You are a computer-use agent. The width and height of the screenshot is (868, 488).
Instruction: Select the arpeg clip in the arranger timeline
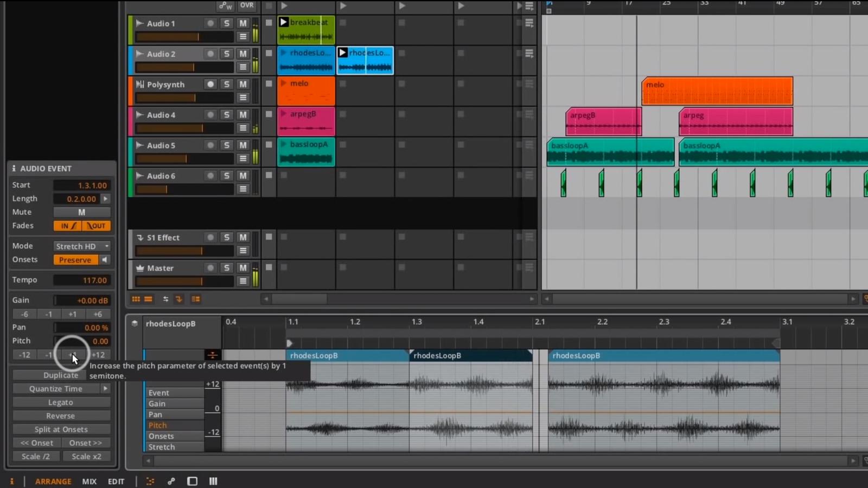point(736,121)
